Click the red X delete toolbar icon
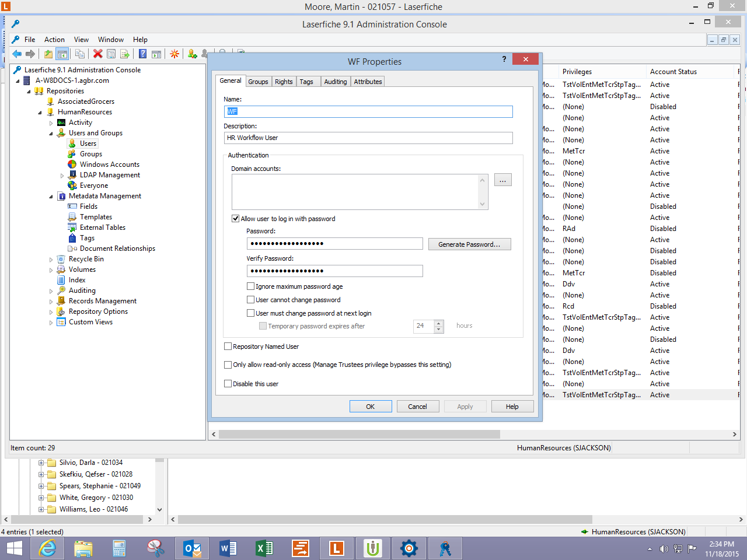This screenshot has width=747, height=560. tap(97, 54)
